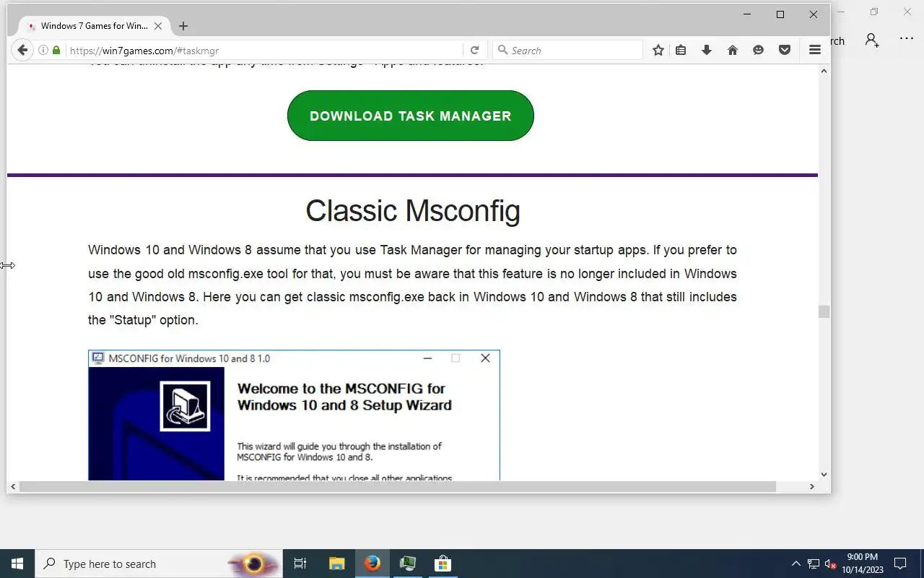Open File Explorer from the taskbar
The image size is (924, 578).
point(337,564)
